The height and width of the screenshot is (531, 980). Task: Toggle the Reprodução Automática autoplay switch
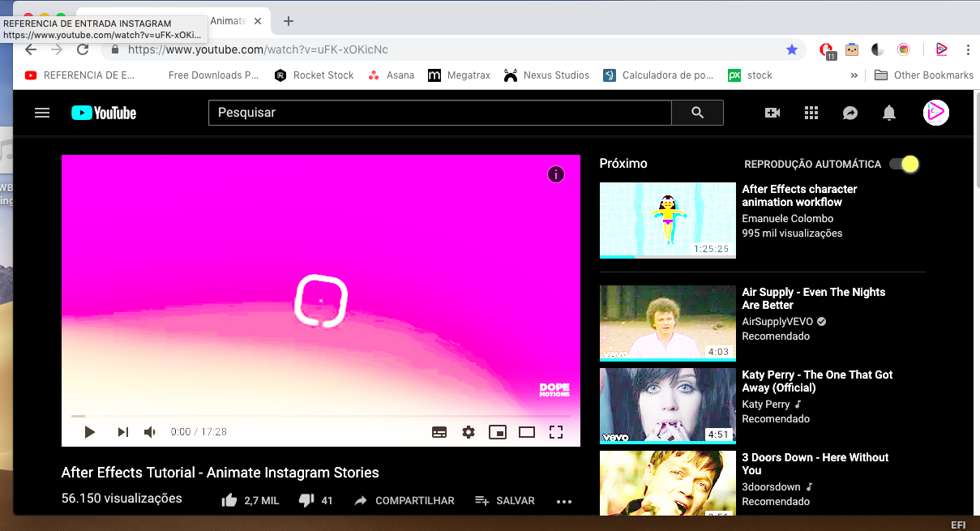tap(904, 164)
